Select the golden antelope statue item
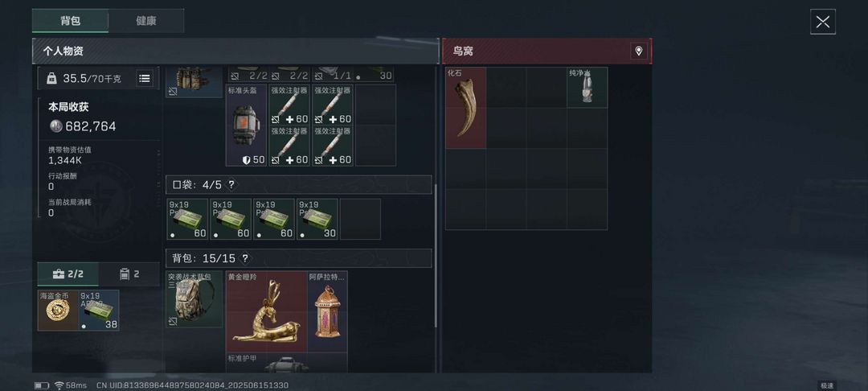Screen dimensions: 868x391 266,311
